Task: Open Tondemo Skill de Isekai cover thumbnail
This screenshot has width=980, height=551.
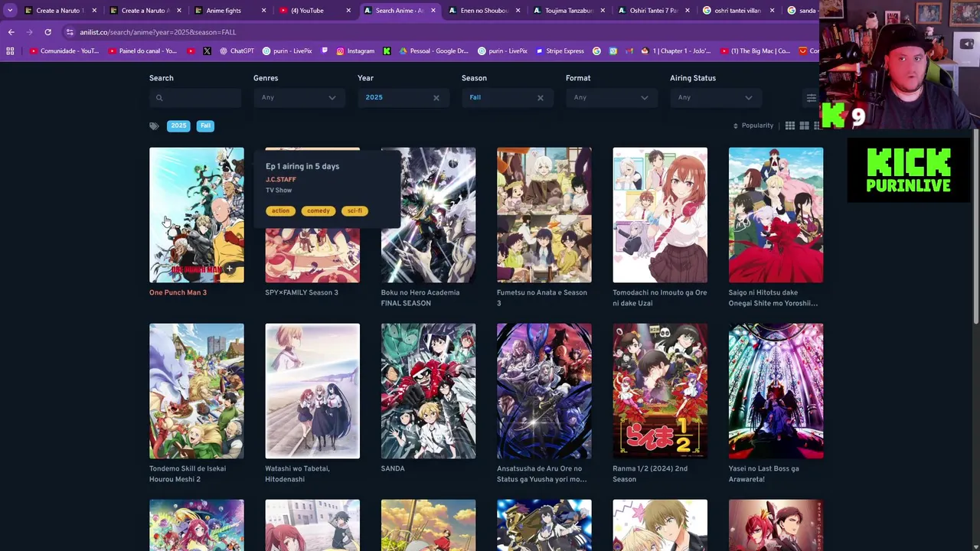Action: click(197, 391)
